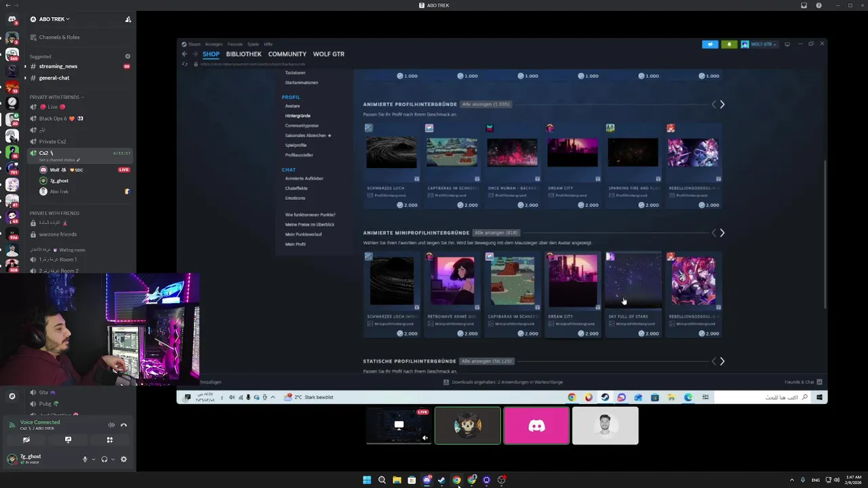Toggle the noise suppression icon
This screenshot has width=868, height=488.
point(111,425)
